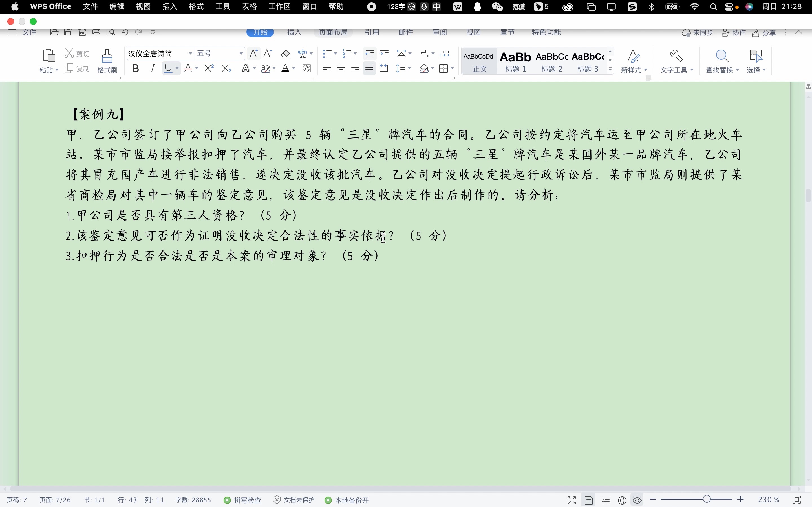Select the italic formatting icon

(152, 68)
